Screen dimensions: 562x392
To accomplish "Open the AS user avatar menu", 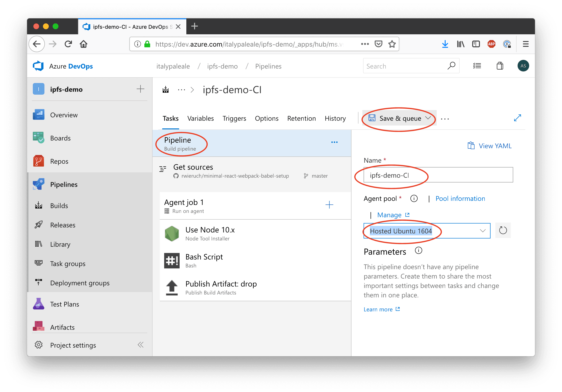I will point(523,66).
